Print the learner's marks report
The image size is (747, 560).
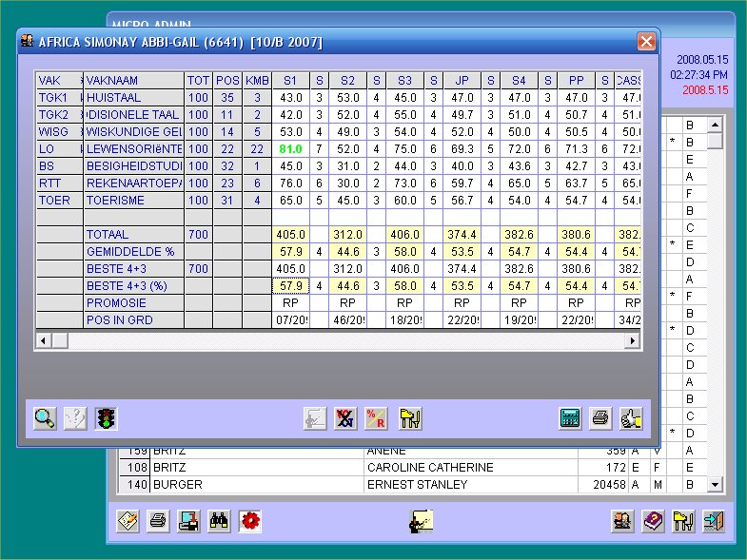[x=600, y=418]
